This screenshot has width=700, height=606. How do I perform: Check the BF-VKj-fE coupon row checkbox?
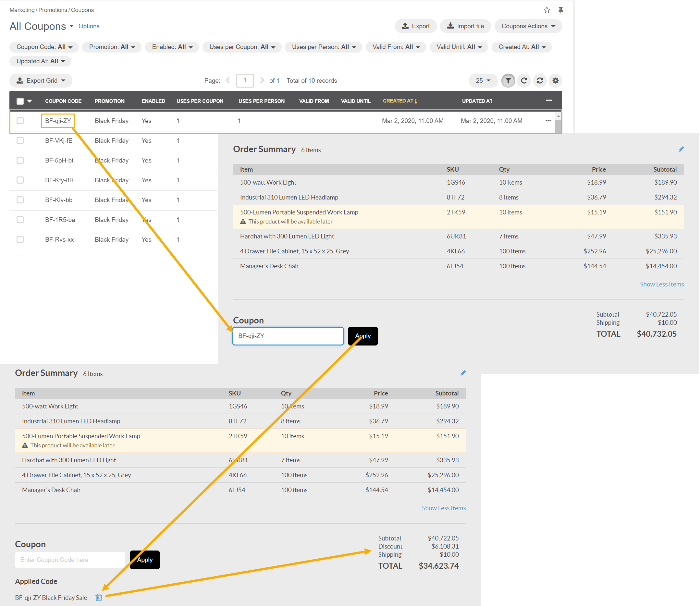coord(20,140)
